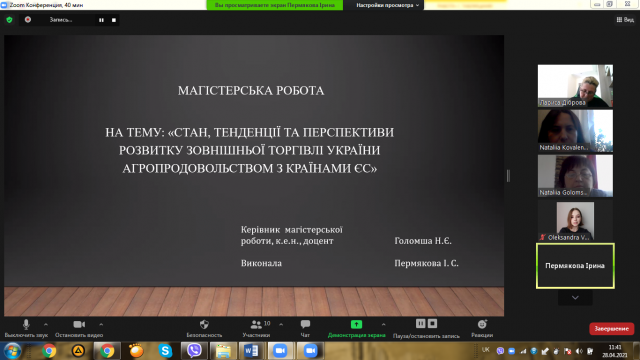Open Word from the taskbar
The height and width of the screenshot is (360, 640).
point(251,351)
